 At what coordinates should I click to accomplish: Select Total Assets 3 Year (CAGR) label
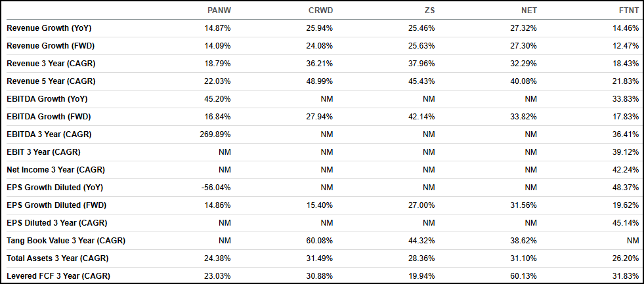(x=58, y=258)
